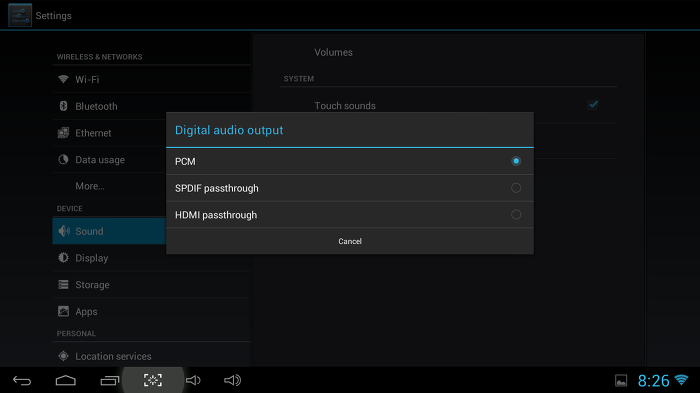This screenshot has width=700, height=393.
Task: Tap the Display brightness icon
Action: pos(63,258)
